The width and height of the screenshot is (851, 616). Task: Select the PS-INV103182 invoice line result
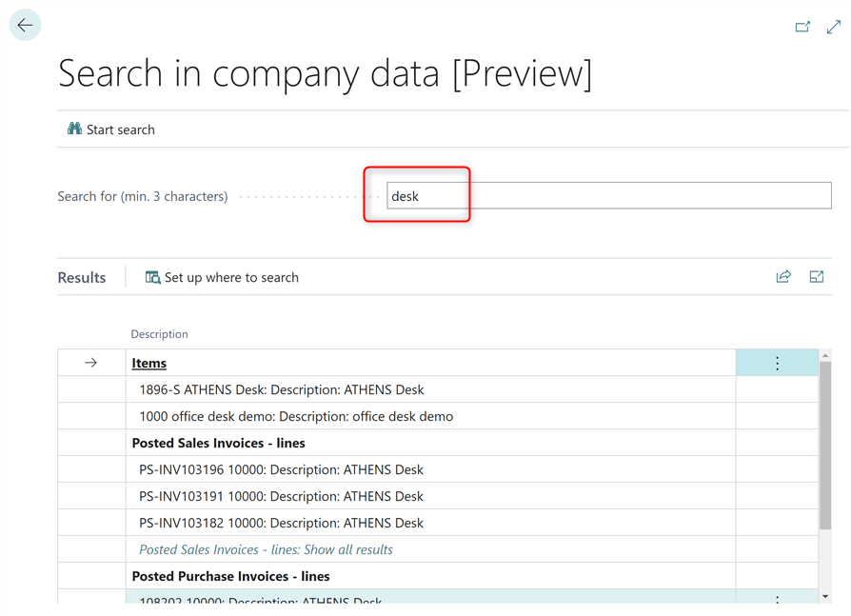tap(281, 523)
